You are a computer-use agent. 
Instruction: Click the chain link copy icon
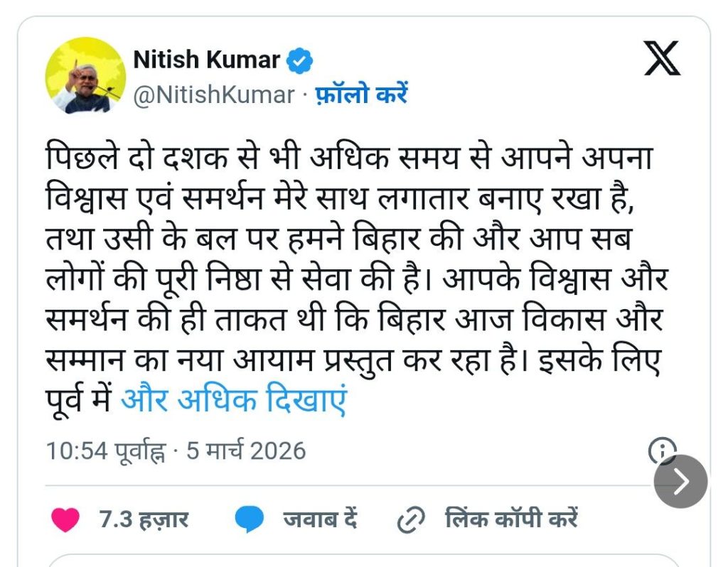pyautogui.click(x=409, y=520)
